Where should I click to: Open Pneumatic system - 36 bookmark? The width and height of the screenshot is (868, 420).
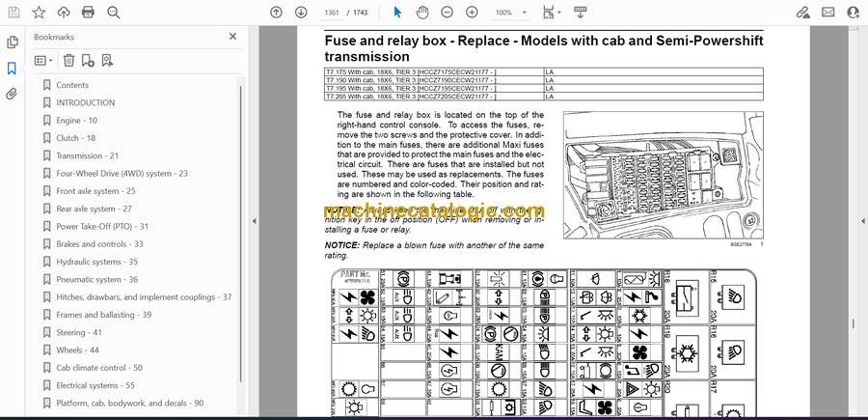click(x=96, y=279)
